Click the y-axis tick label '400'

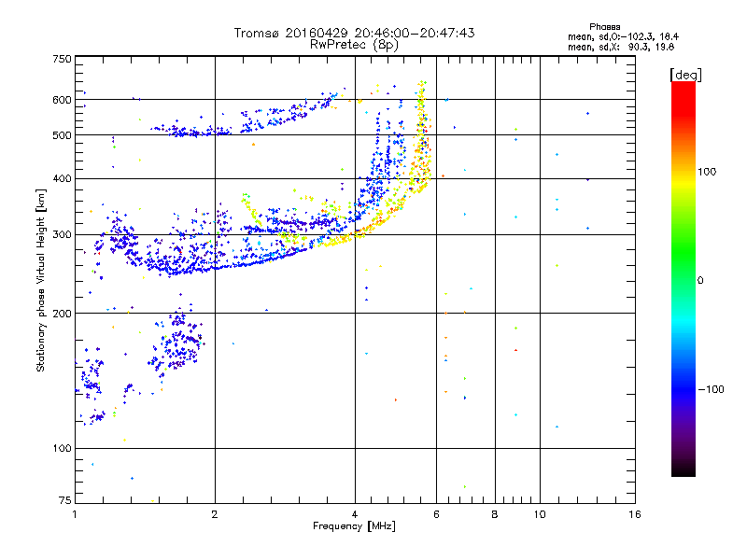pos(63,178)
